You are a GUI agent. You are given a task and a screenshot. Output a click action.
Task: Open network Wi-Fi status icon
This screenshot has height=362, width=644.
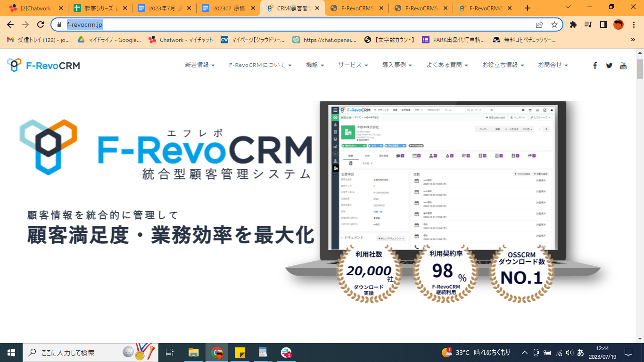click(x=559, y=352)
